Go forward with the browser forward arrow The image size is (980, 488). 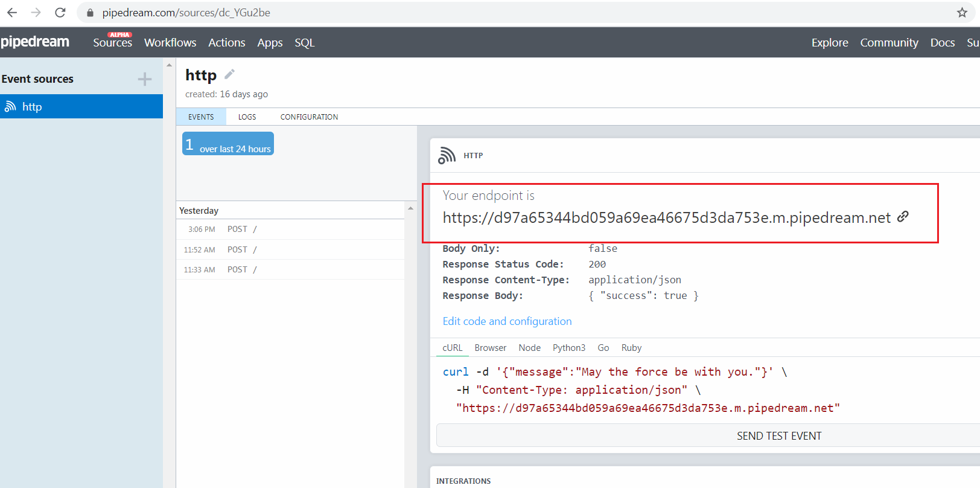click(36, 12)
